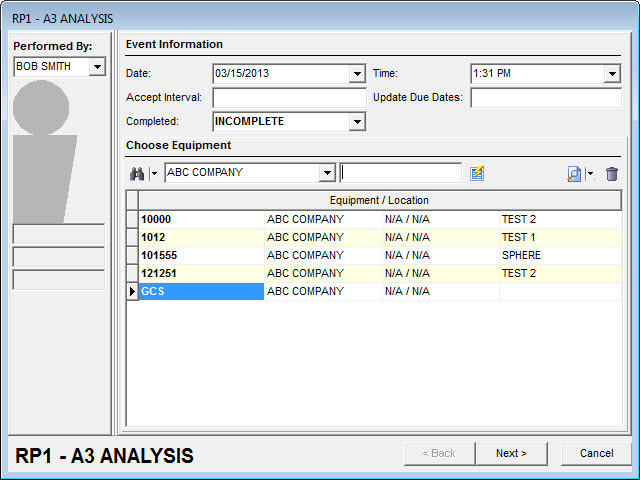Click the Accept Interval input field
Screen dimensions: 640x480
pos(288,98)
